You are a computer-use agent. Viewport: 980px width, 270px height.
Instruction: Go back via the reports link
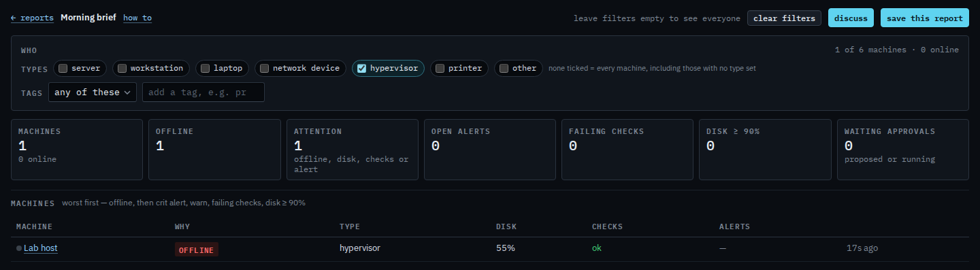coord(32,18)
